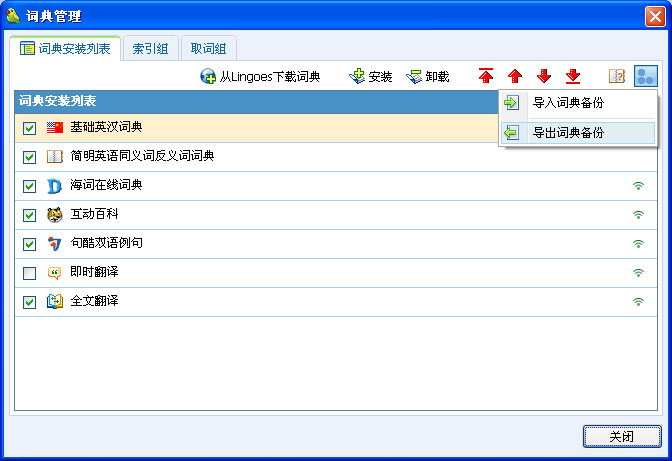
Task: Move selected dictionary up one position
Action: click(x=515, y=76)
